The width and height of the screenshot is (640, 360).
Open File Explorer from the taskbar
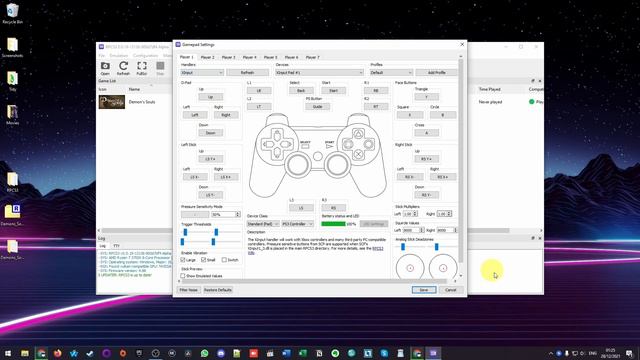[25, 353]
